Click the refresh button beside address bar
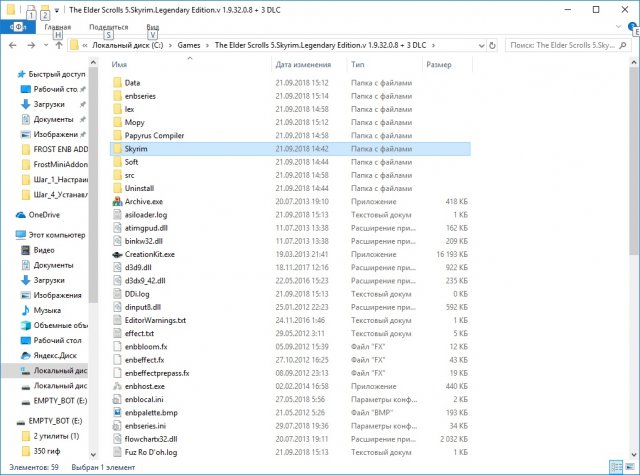 point(493,45)
